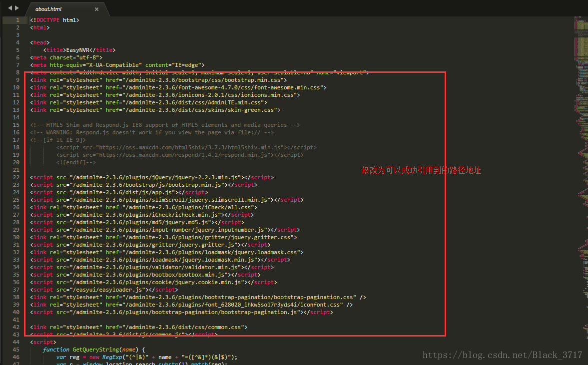
Task: Click the GetQueryString function definition
Action: click(x=94, y=350)
